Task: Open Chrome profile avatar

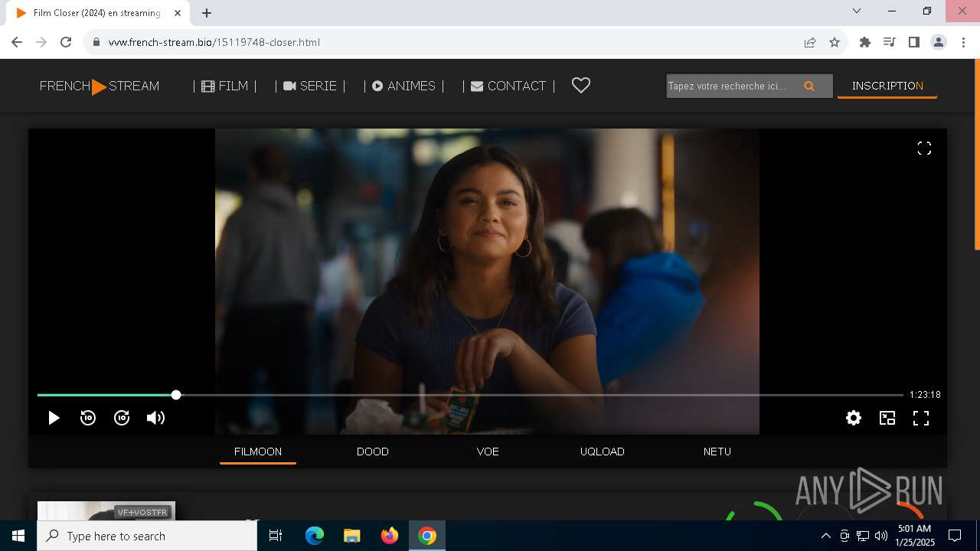Action: pyautogui.click(x=939, y=42)
